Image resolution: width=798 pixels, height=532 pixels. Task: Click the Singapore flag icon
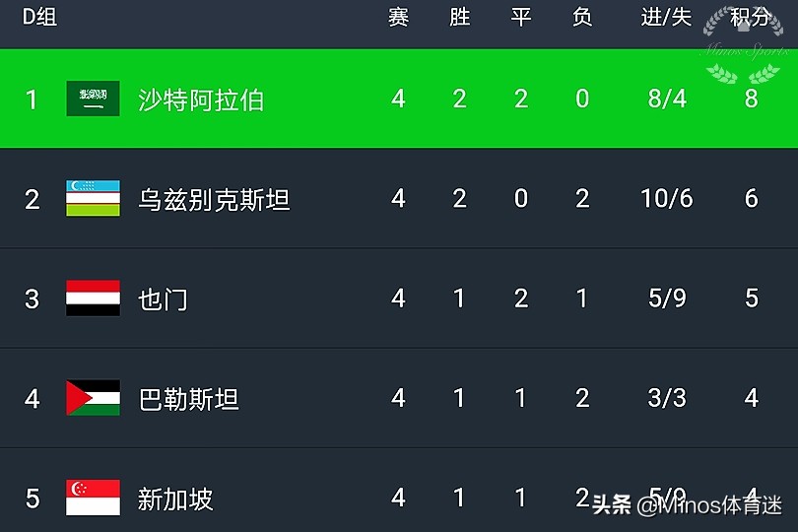[x=93, y=498]
